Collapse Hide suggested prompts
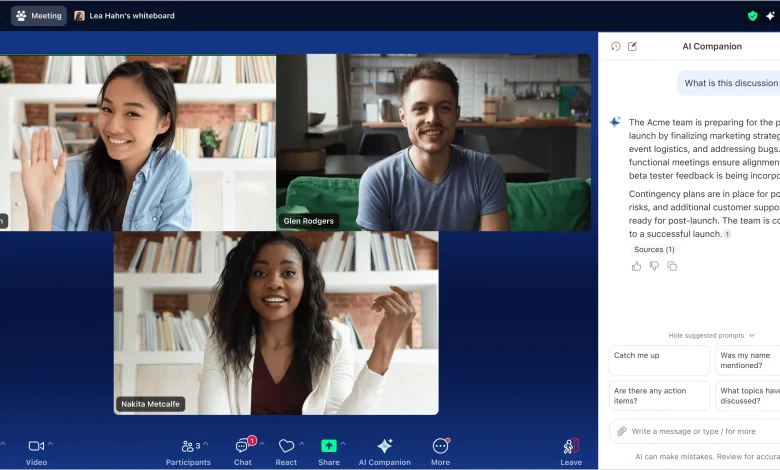Viewport: 780px width, 470px height. [x=711, y=336]
